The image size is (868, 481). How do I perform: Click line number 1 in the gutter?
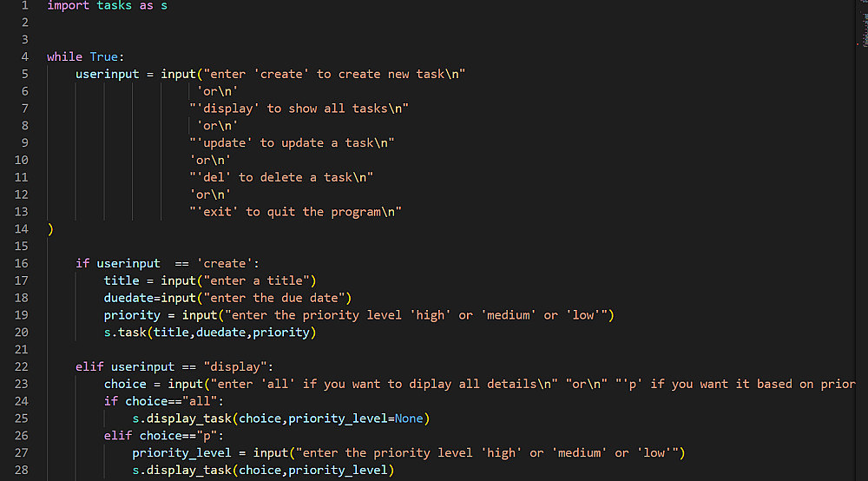tap(24, 5)
